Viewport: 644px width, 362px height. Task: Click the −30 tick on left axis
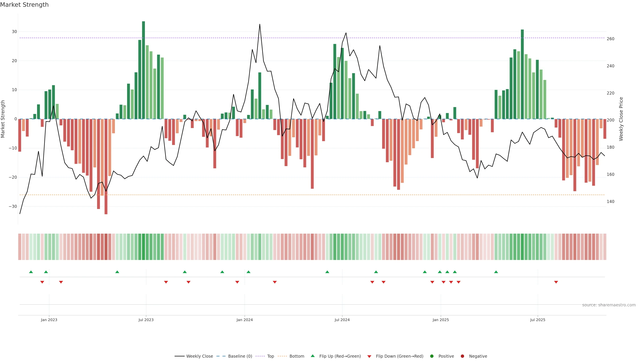tap(13, 206)
